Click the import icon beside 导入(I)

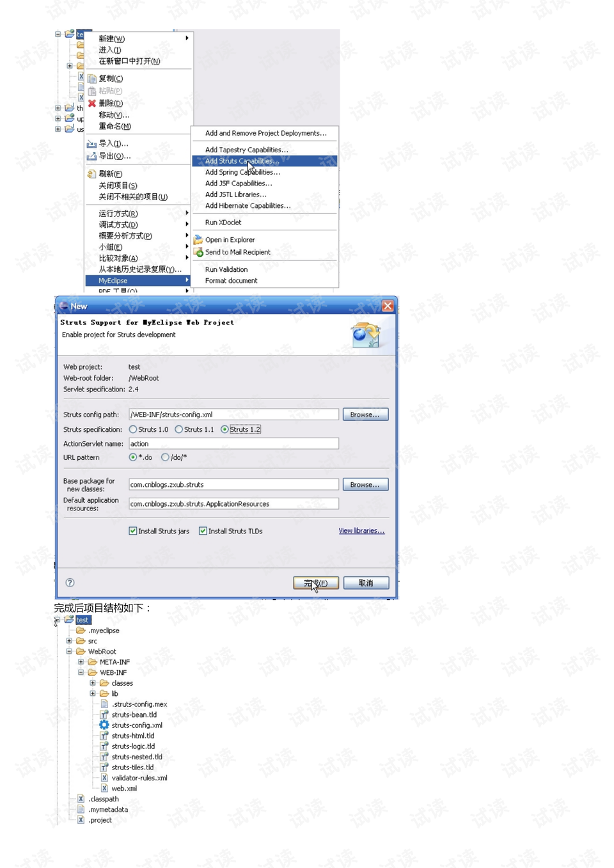(91, 144)
